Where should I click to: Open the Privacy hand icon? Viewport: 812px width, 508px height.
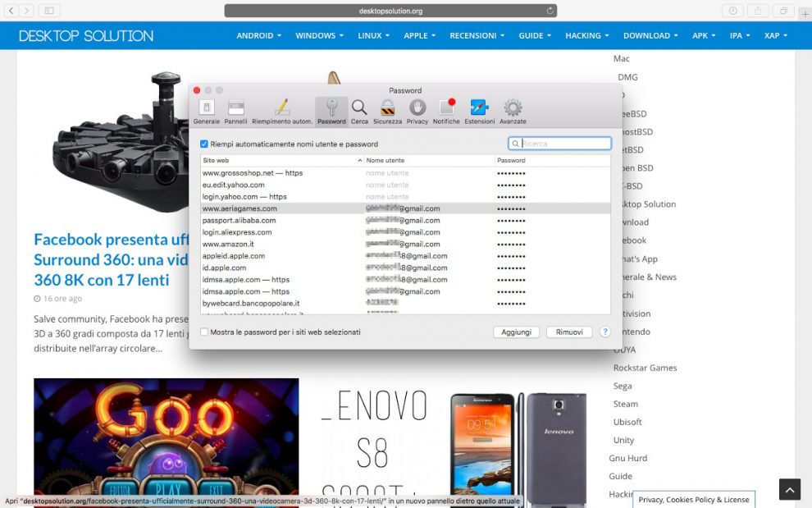[417, 112]
